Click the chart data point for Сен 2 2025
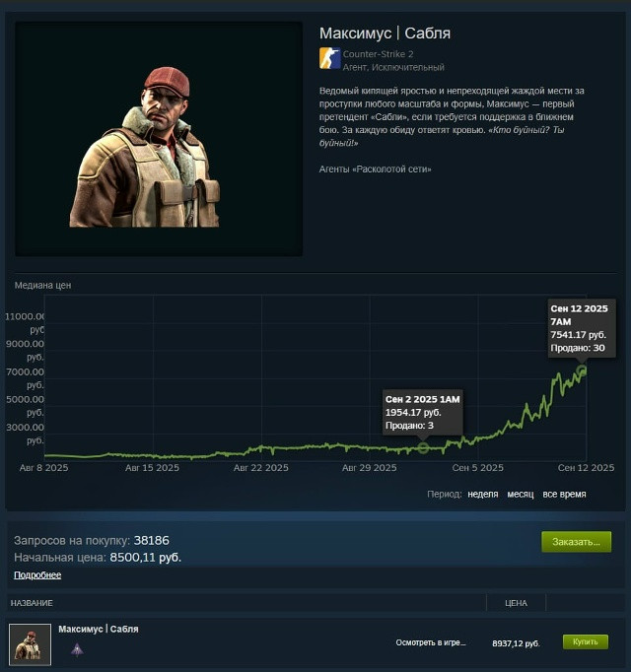Viewport: 631px width, 672px height. [x=423, y=448]
